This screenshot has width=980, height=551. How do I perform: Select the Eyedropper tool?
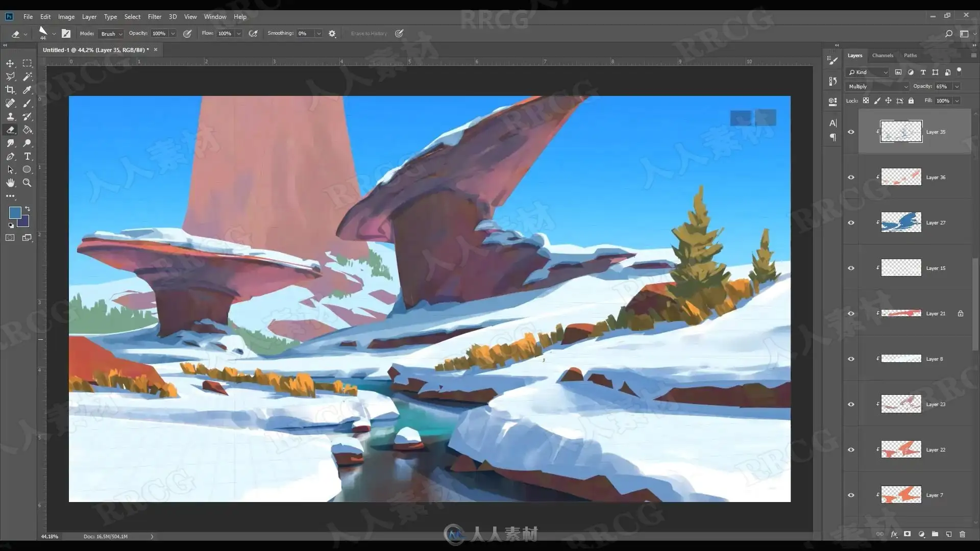28,90
